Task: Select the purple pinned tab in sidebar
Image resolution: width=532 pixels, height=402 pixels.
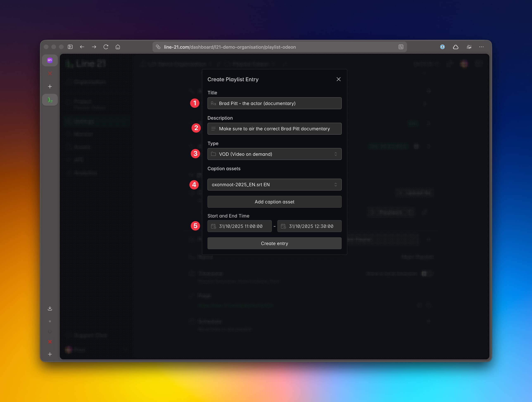Action: pyautogui.click(x=50, y=60)
